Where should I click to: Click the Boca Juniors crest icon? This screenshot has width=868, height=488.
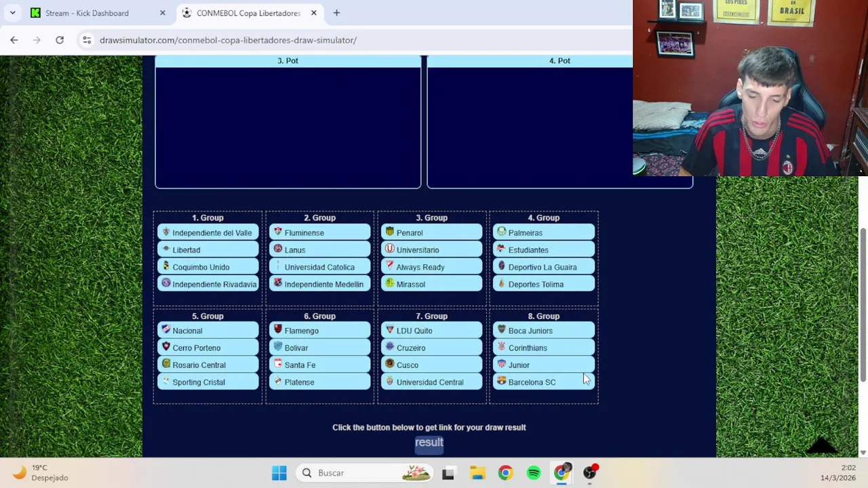[x=501, y=329]
